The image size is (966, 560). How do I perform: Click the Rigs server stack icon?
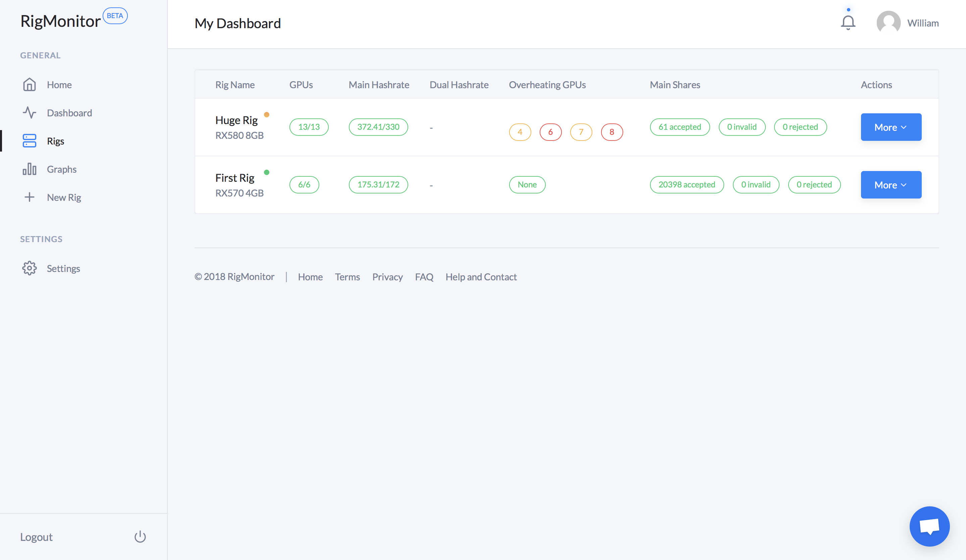pos(30,141)
